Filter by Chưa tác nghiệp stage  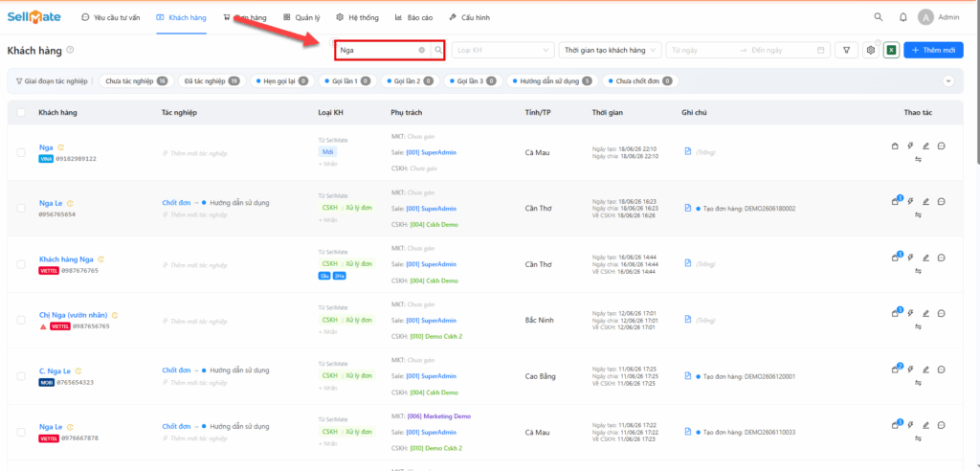[x=136, y=80]
